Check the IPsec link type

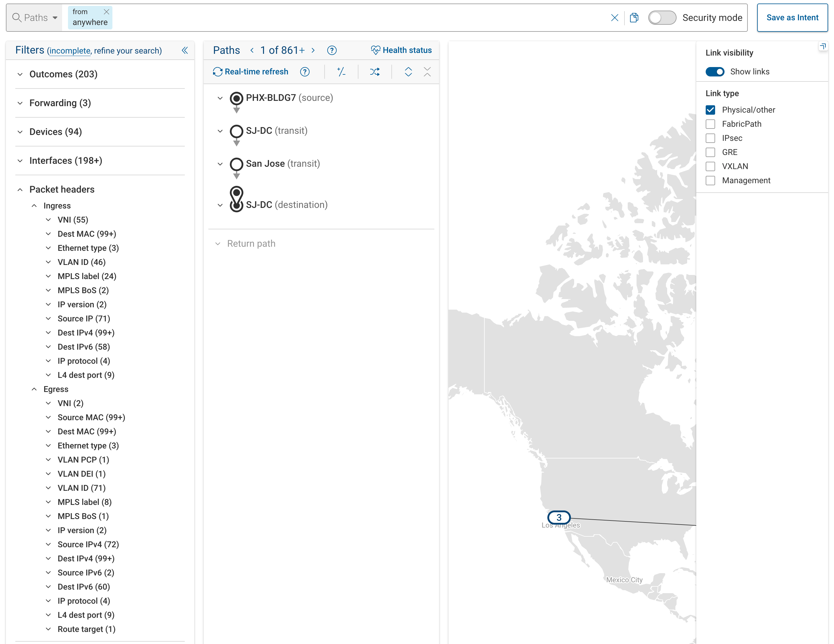pos(710,138)
